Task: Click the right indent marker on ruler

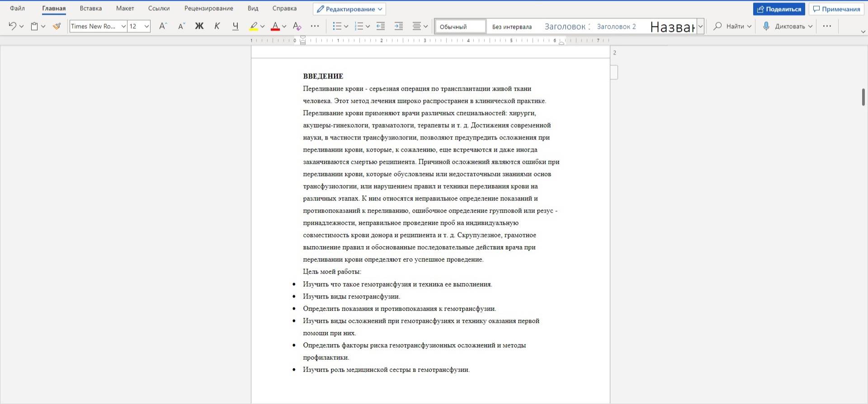Action: (x=561, y=42)
